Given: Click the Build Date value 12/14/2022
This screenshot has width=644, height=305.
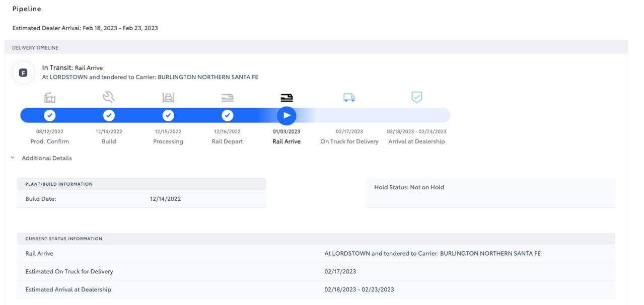Looking at the screenshot, I should (165, 199).
